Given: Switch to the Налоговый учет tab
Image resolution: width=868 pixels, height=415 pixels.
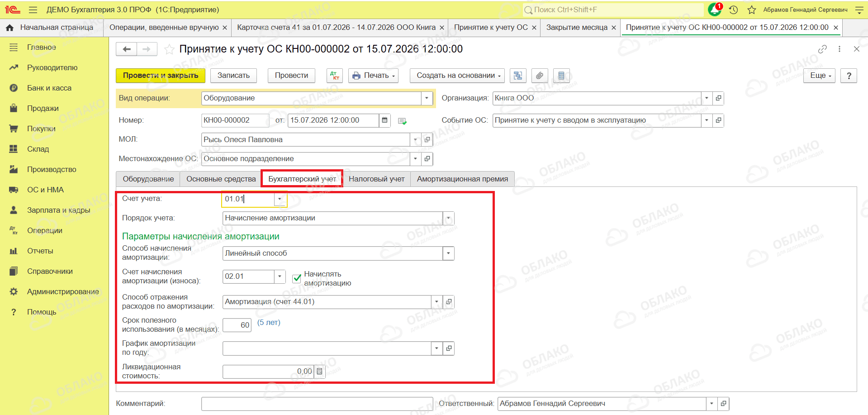Looking at the screenshot, I should [x=376, y=179].
